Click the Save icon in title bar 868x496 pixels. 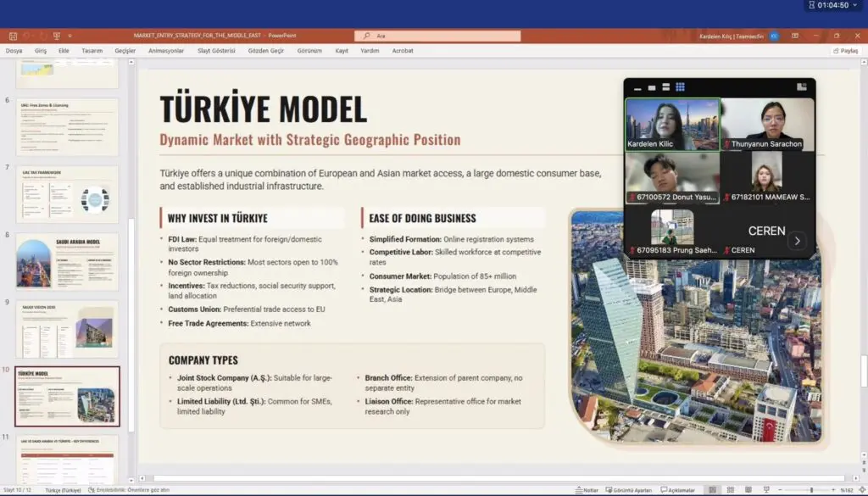(13, 36)
